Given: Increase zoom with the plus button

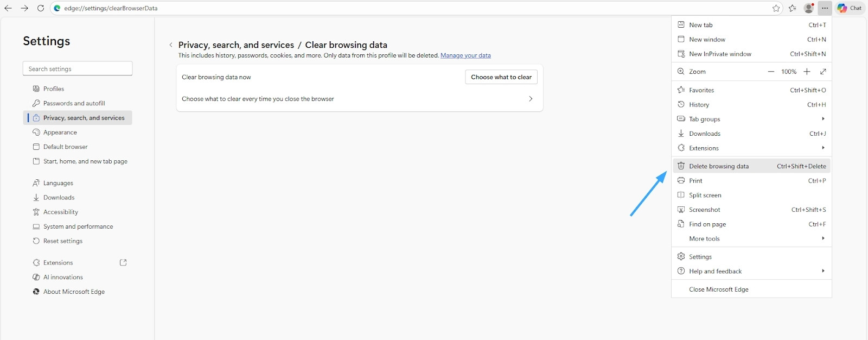Looking at the screenshot, I should click(x=807, y=72).
